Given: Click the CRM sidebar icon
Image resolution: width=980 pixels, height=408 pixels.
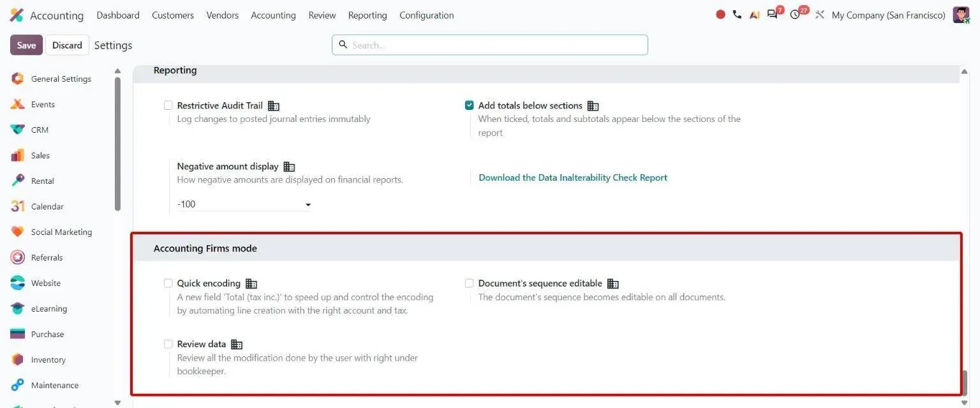Looking at the screenshot, I should pyautogui.click(x=18, y=130).
